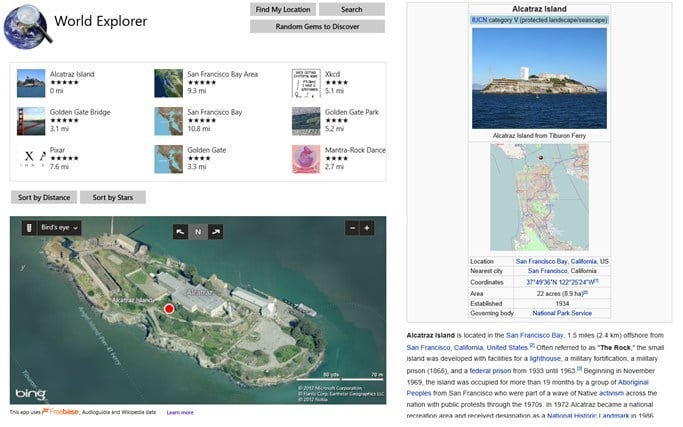This screenshot has height=427, width=683.
Task: Follow the National Park Service link
Action: [562, 313]
